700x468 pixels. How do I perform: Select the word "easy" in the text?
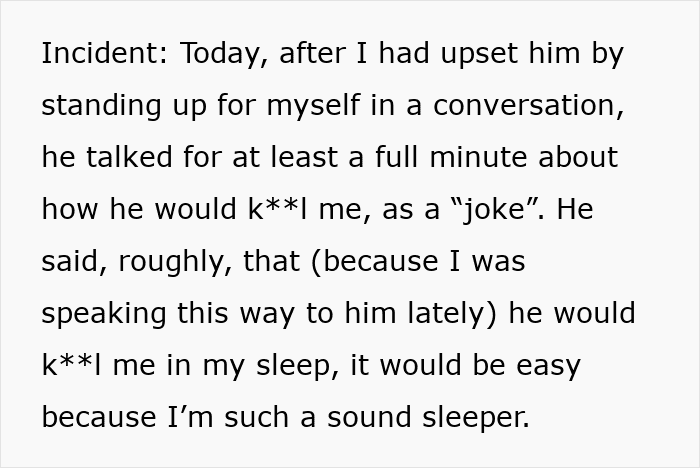[548, 367]
